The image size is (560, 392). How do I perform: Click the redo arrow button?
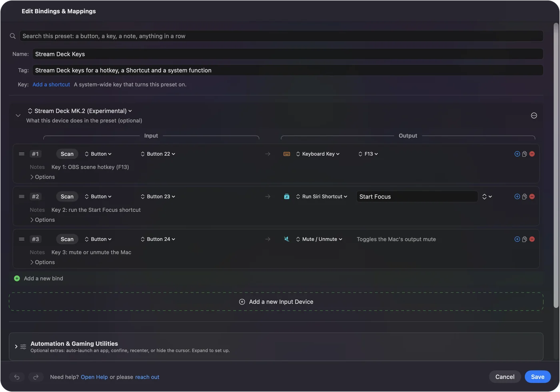tap(36, 377)
